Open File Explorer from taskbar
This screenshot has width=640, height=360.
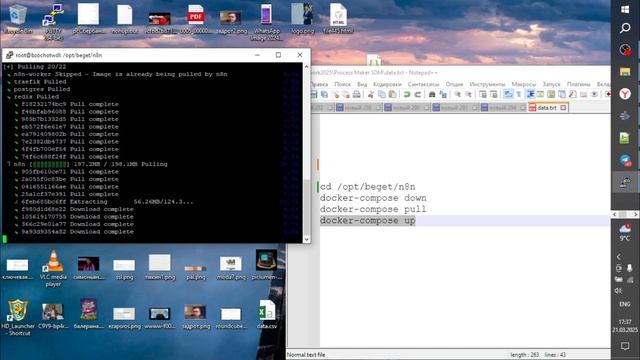625,72
